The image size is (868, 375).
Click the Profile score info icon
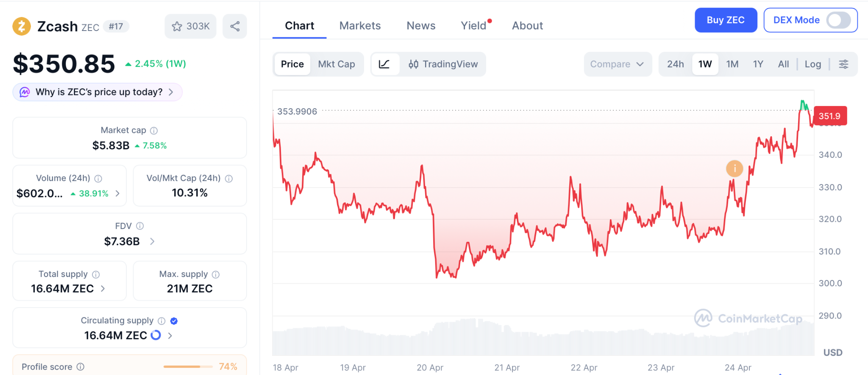pos(81,367)
